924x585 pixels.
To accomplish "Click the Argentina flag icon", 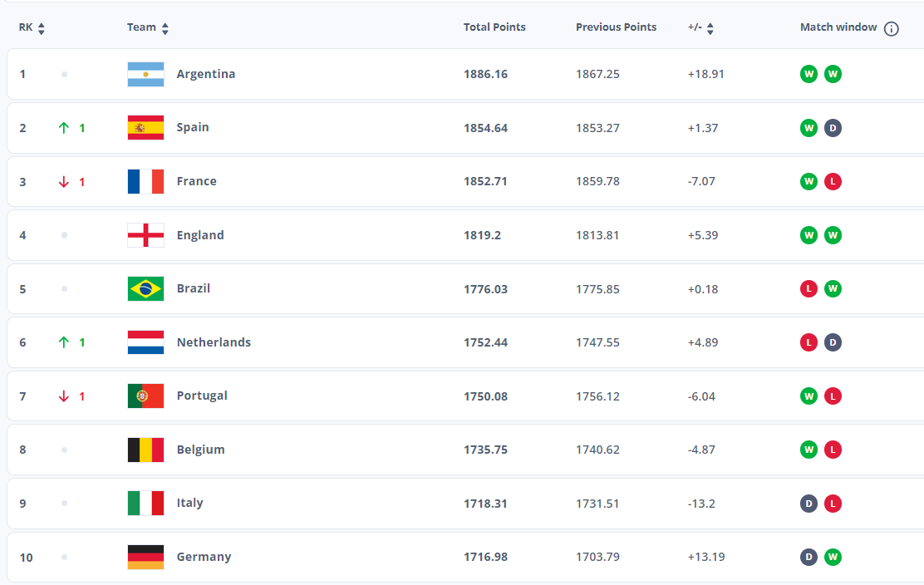I will (x=145, y=74).
